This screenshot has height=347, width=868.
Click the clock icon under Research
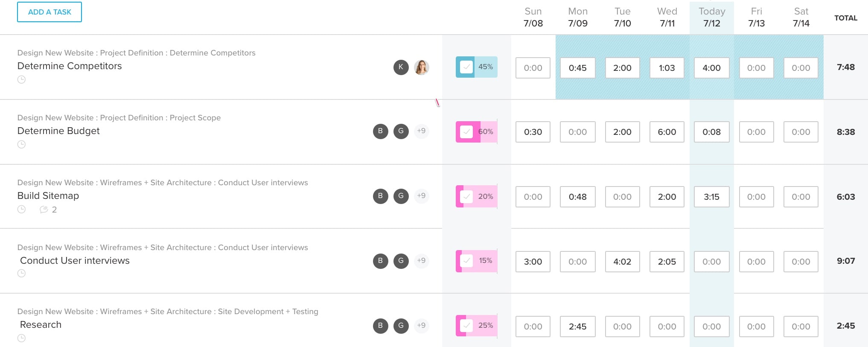coord(21,338)
